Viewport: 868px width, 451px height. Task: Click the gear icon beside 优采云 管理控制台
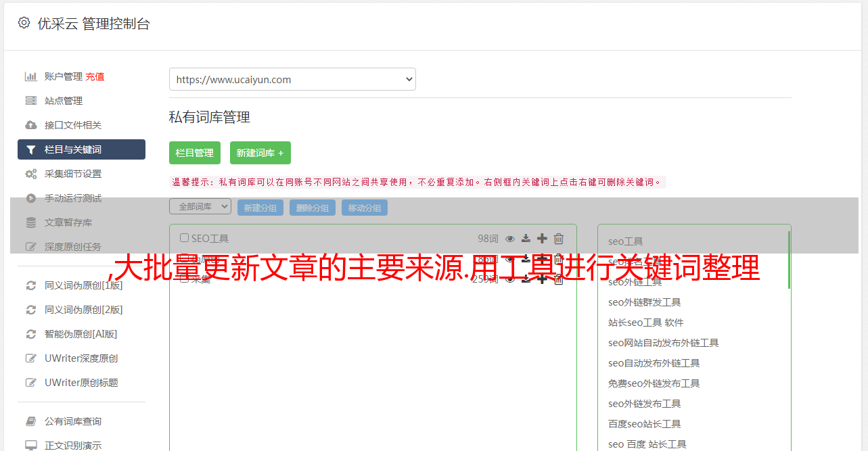24,23
